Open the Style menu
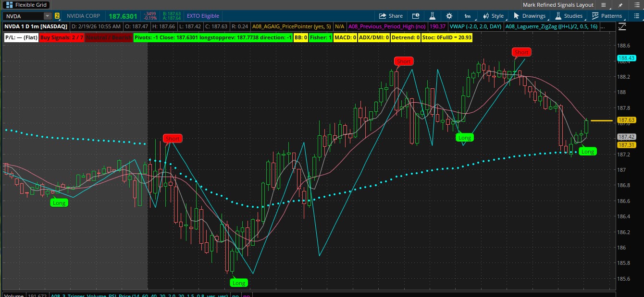Screen dimensions: 644x297 [493, 16]
